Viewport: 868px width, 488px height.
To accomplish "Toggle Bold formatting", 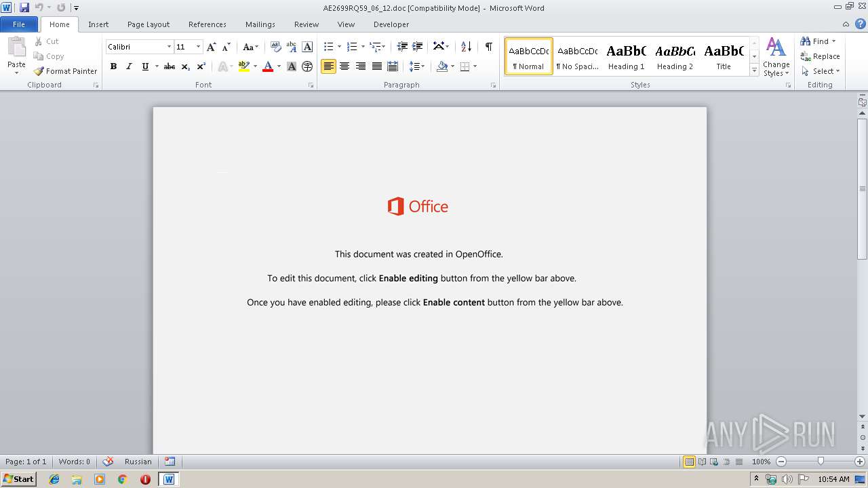I will [113, 66].
